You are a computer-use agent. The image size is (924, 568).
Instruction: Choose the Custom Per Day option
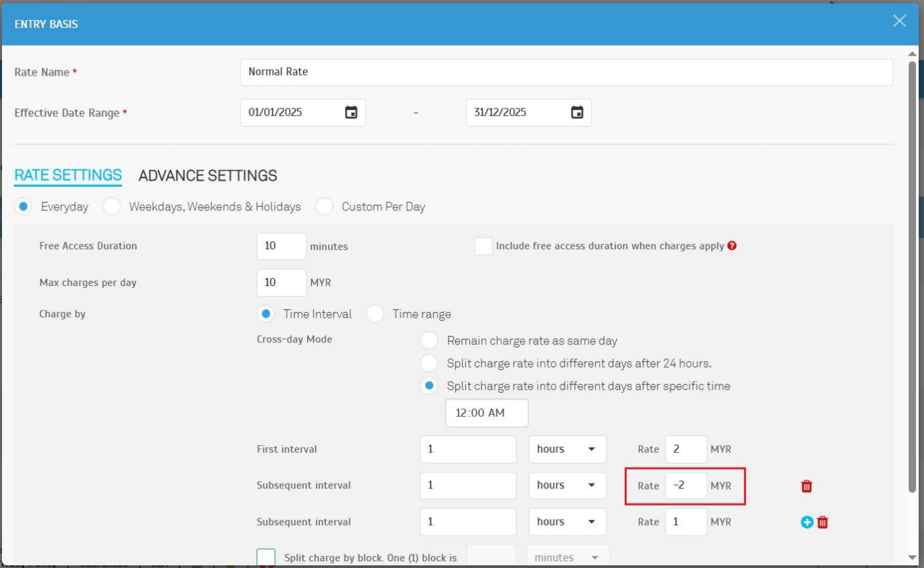point(325,207)
